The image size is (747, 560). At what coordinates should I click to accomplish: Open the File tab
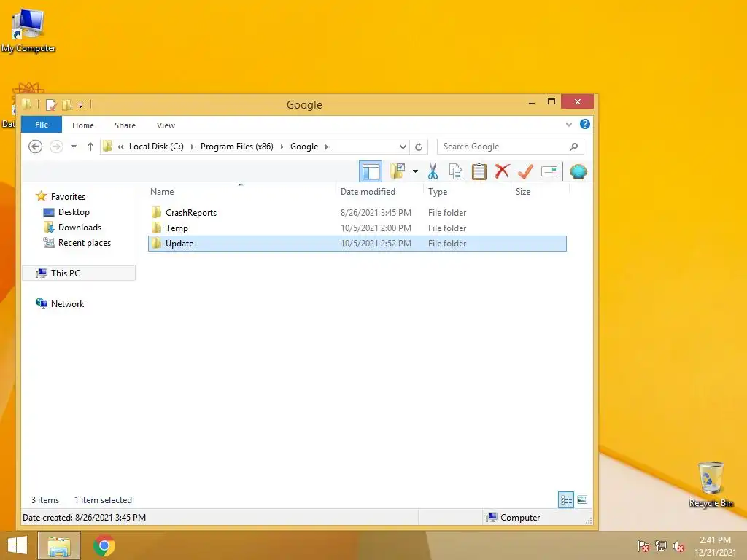[x=42, y=125]
